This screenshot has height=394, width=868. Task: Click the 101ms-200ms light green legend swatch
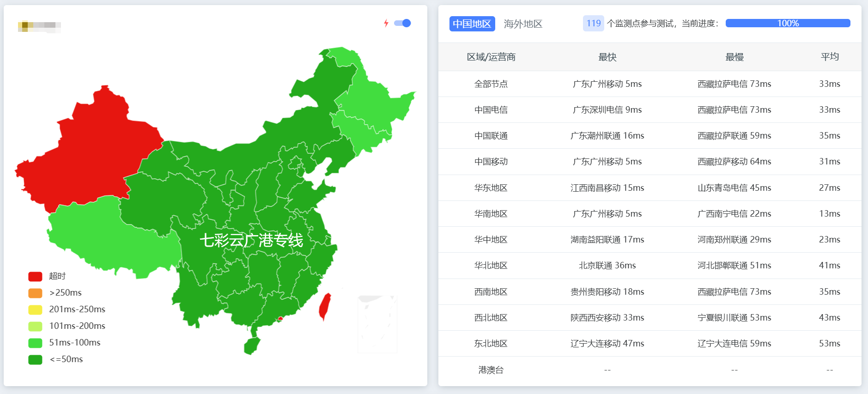tap(36, 326)
